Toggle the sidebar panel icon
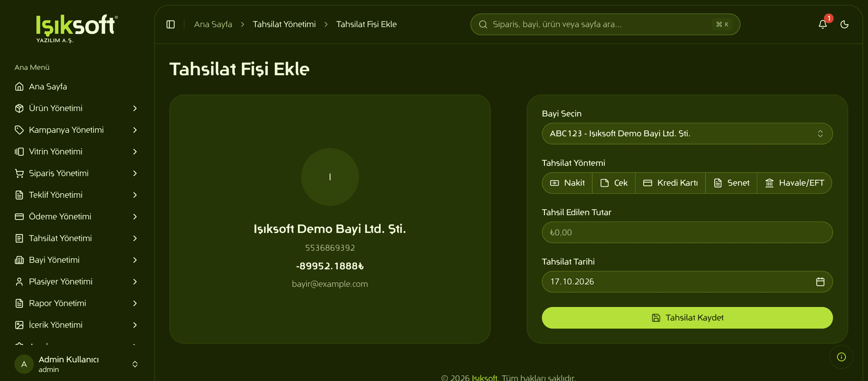 coord(171,25)
